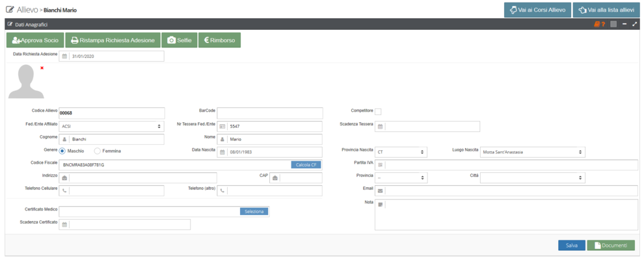Click the Indirizzo envelope icon
This screenshot has width=644, height=258.
click(64, 178)
